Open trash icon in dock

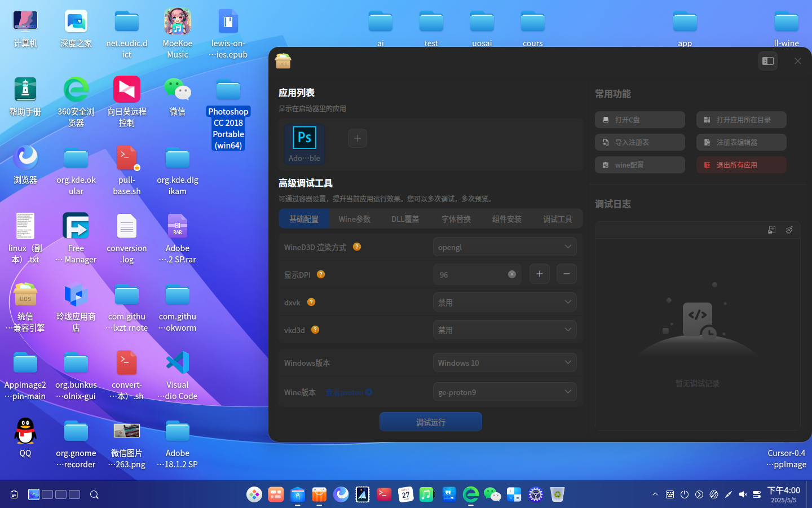pyautogui.click(x=557, y=494)
